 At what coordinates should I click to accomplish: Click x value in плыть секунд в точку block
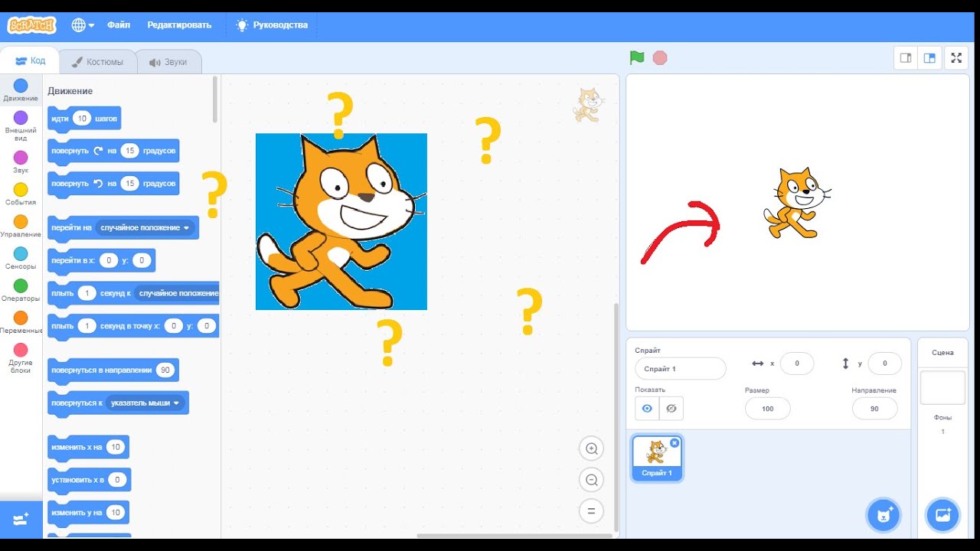[x=174, y=326]
